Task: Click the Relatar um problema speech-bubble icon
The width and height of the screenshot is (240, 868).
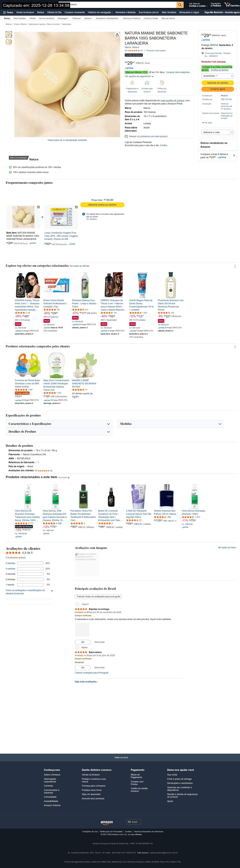Action: [x=126, y=136]
